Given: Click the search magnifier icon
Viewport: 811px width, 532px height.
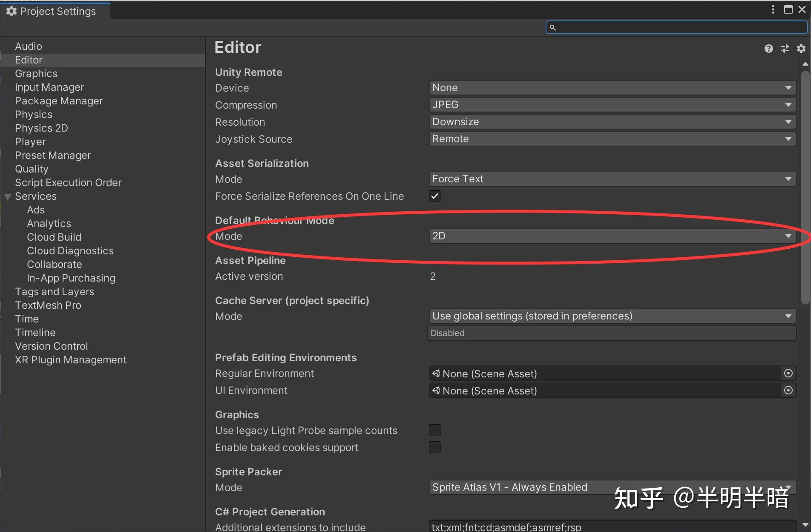Looking at the screenshot, I should tap(552, 28).
